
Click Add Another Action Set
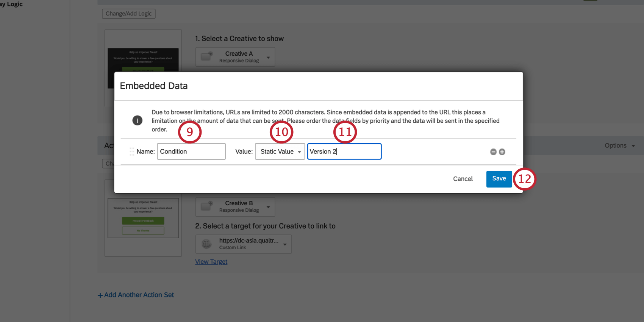coord(136,295)
